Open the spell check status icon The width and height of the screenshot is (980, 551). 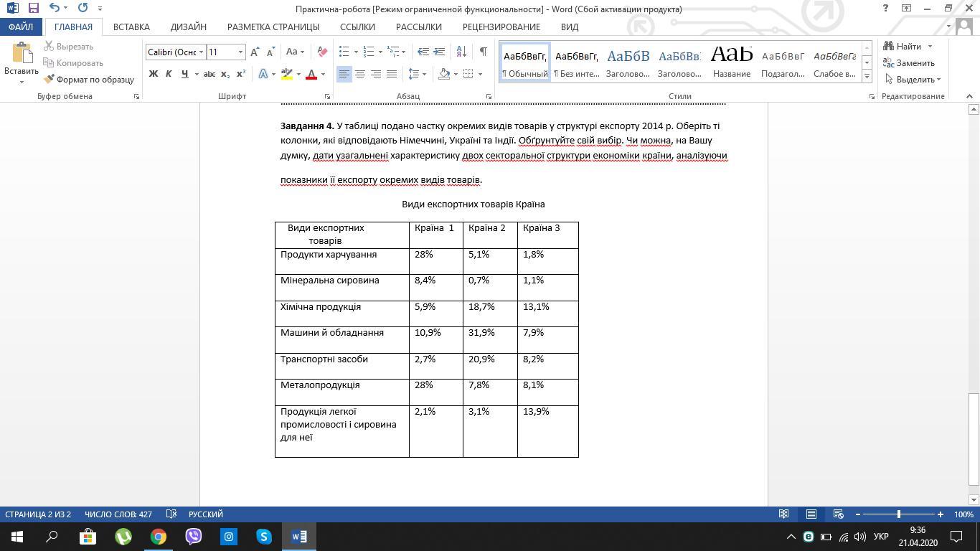[x=171, y=514]
